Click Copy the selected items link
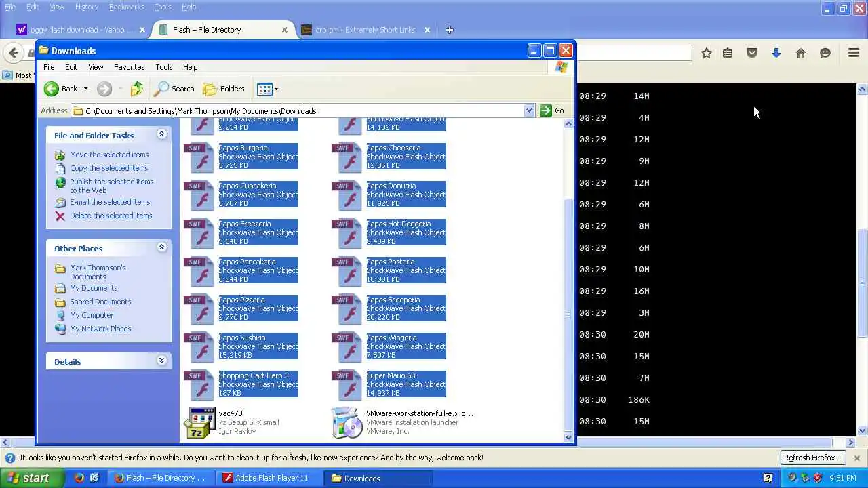Screen dimensions: 868x488 108,168
